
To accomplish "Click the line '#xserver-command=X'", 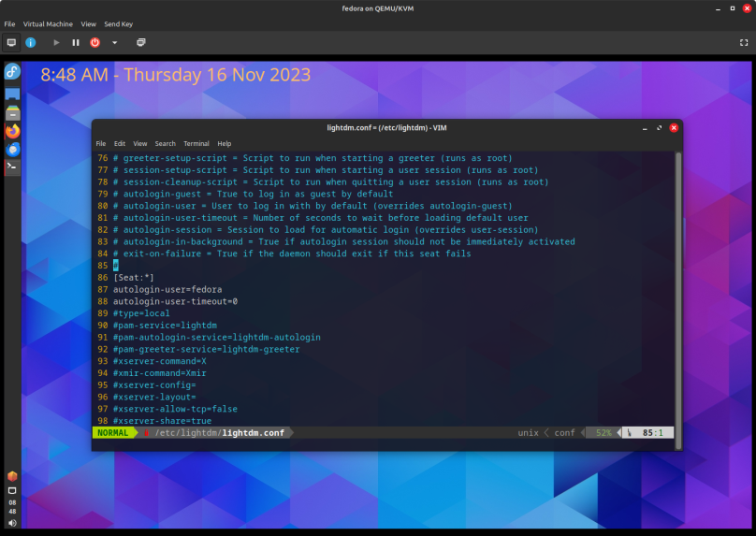I will (160, 361).
